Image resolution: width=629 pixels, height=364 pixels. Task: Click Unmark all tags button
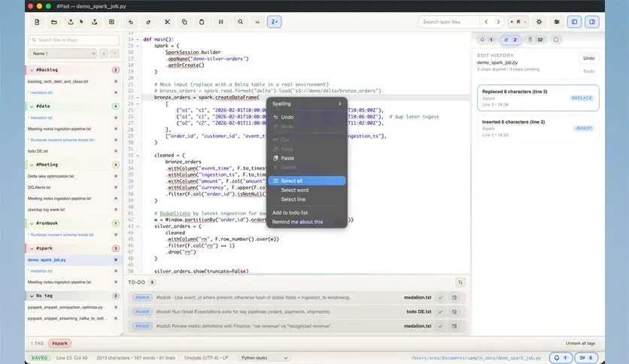tap(580, 343)
